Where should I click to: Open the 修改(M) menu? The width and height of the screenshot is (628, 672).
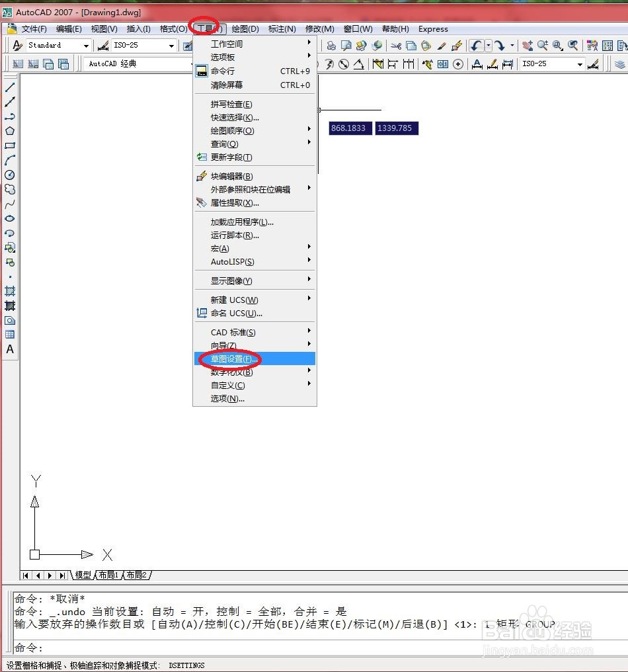pos(319,28)
